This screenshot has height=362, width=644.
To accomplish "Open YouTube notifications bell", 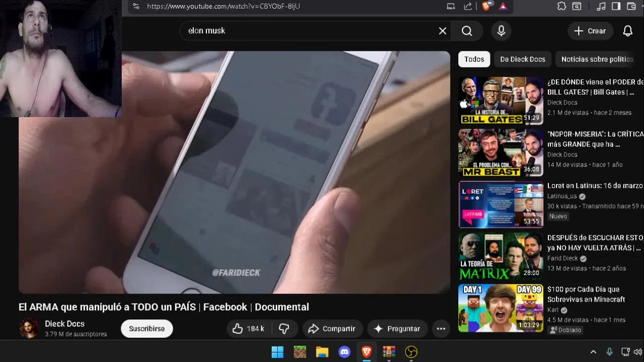I will (627, 31).
